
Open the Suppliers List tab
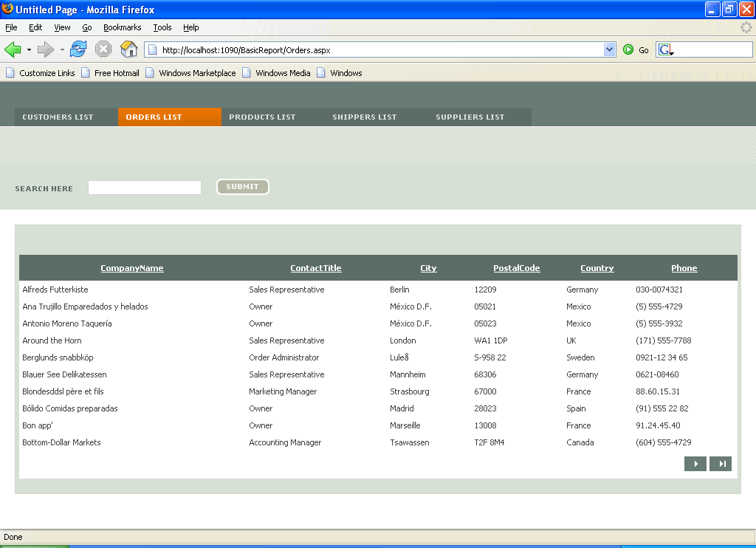coord(470,117)
